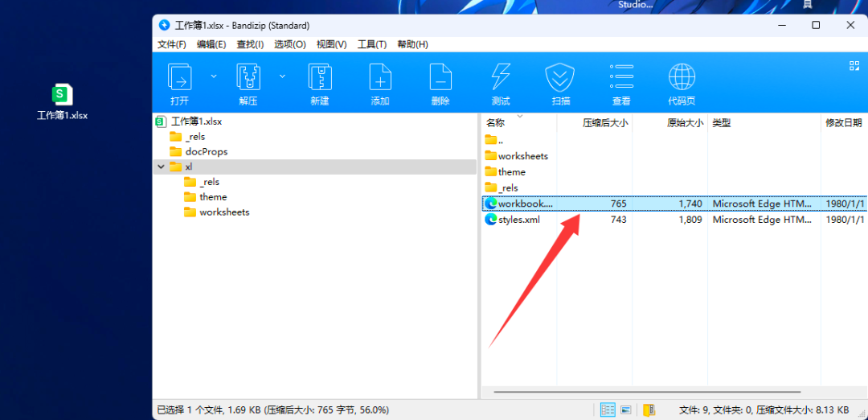Click the sort indicator arrow above 名称 column
Screen dimensions: 868x420
(x=520, y=117)
